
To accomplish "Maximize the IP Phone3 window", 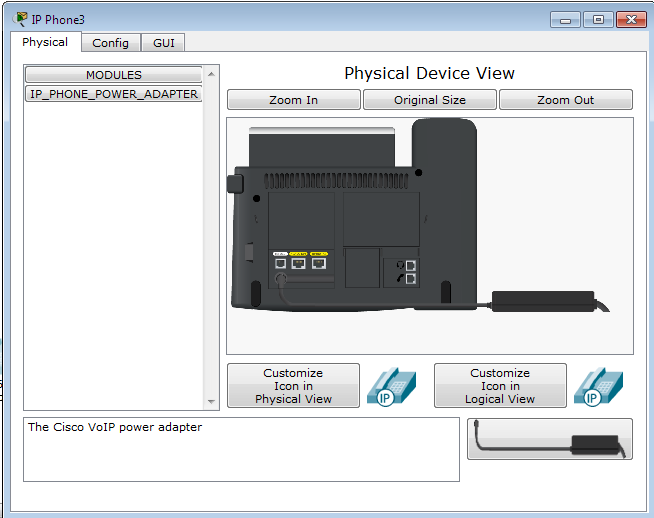I will click(x=598, y=20).
